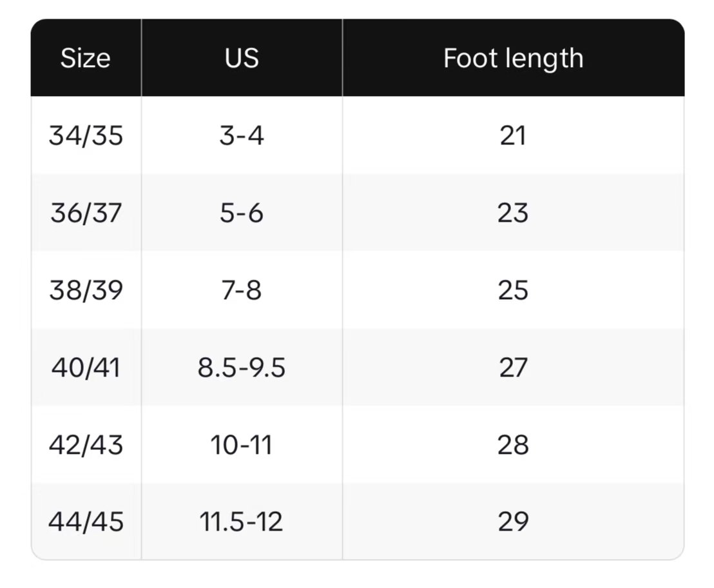This screenshot has height=588, width=714.
Task: Click the Foot length column header
Action: click(x=513, y=59)
